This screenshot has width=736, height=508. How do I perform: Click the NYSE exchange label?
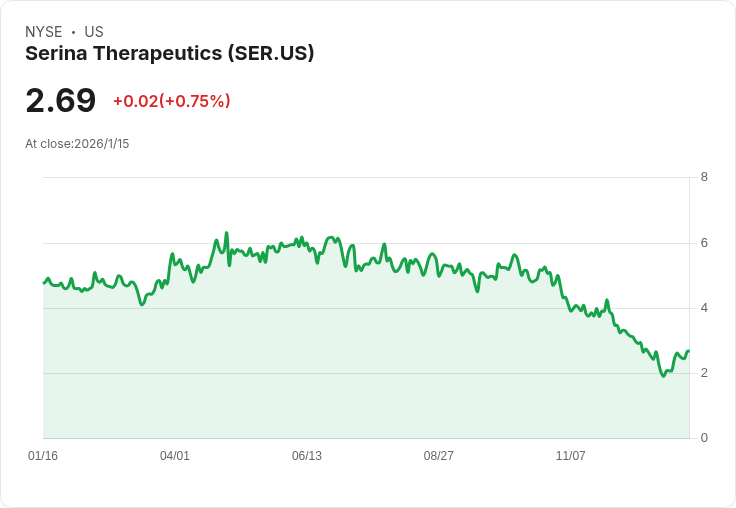coord(44,32)
